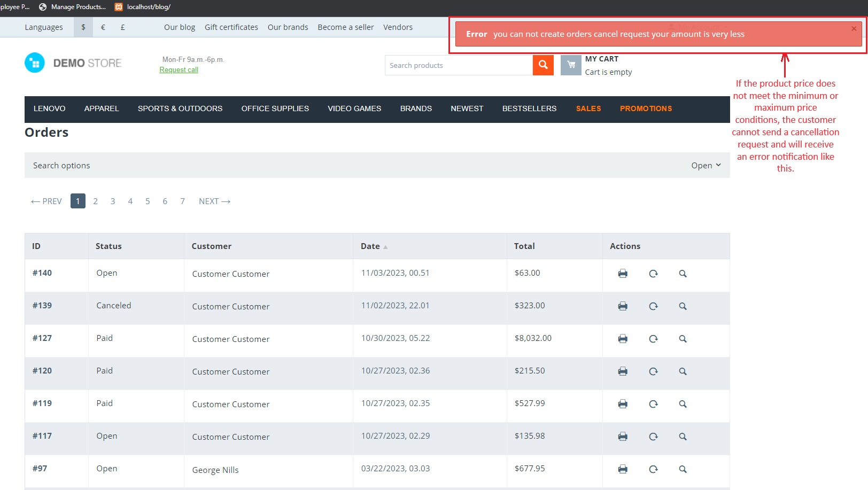The width and height of the screenshot is (868, 490).
Task: Click the orange search button
Action: [x=543, y=65]
